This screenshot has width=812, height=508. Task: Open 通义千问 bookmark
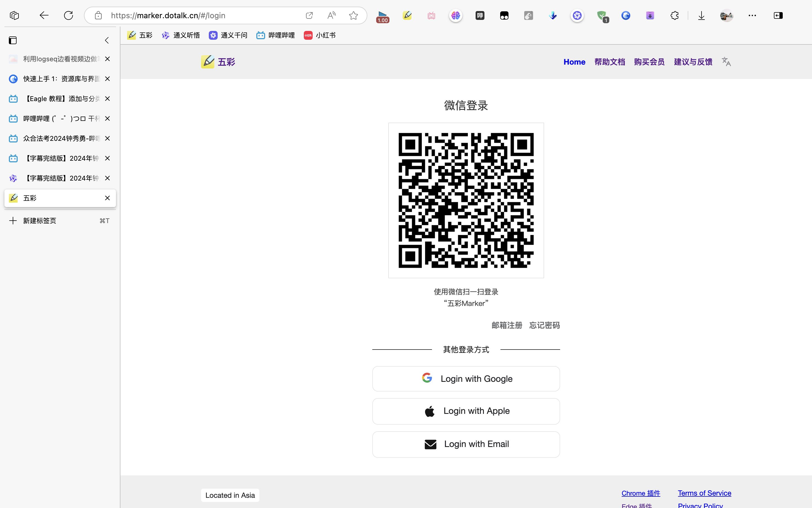(x=228, y=35)
